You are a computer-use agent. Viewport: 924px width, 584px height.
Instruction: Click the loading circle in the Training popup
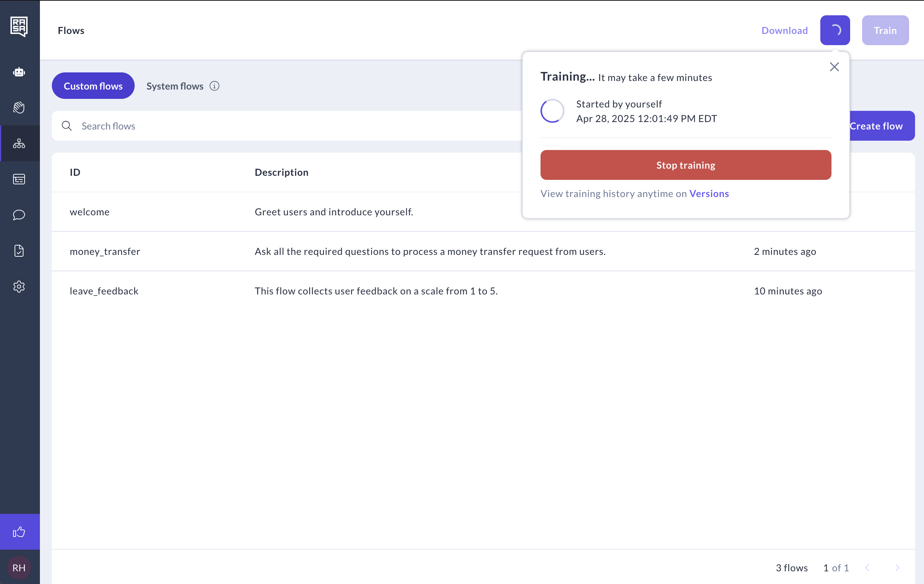click(552, 111)
